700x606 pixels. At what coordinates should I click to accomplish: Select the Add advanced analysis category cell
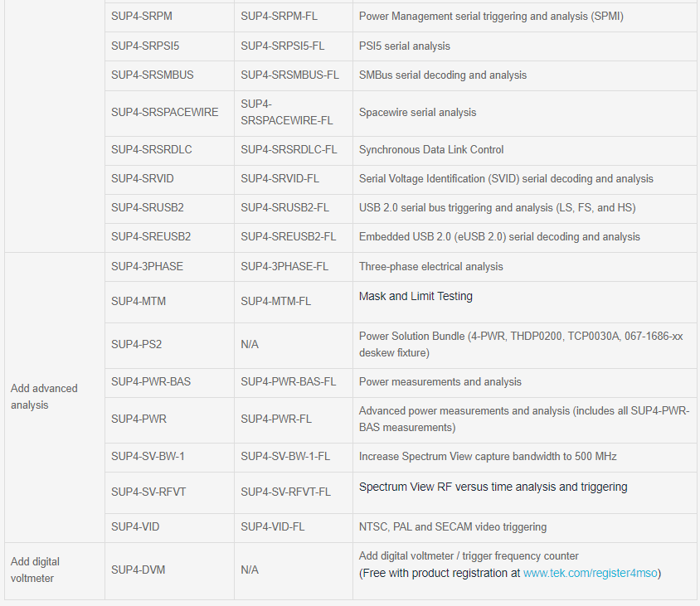tap(55, 397)
